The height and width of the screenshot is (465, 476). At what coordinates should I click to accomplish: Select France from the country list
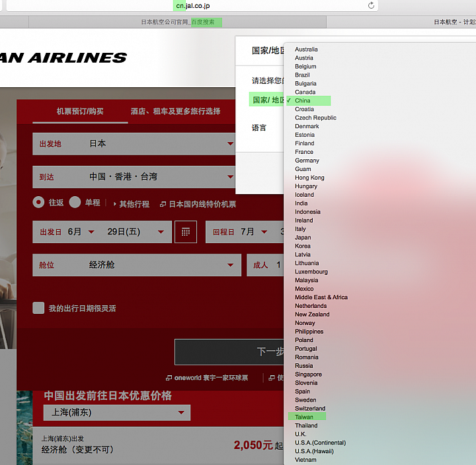point(304,152)
